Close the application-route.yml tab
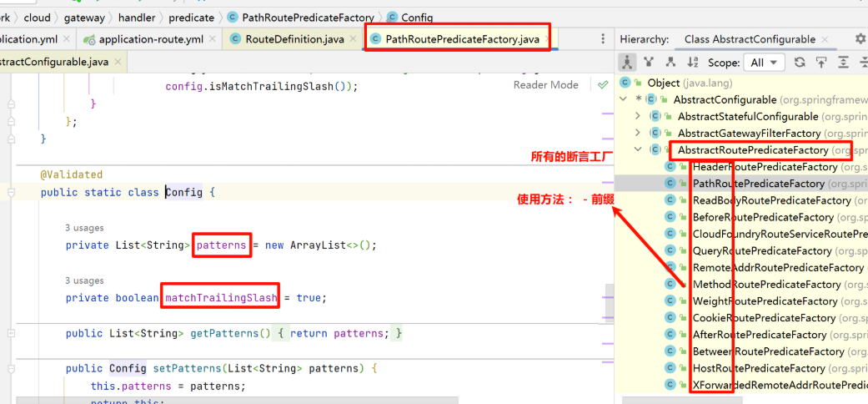The width and height of the screenshot is (868, 404). (213, 39)
